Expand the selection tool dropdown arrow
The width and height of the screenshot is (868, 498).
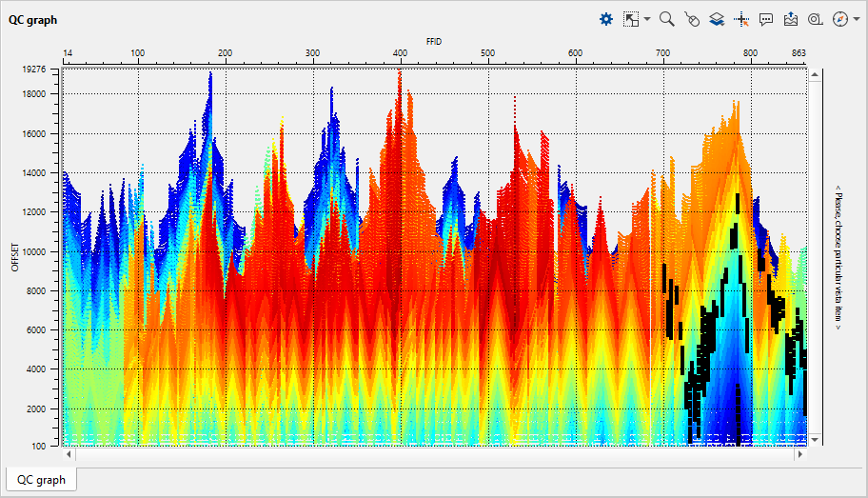point(647,19)
